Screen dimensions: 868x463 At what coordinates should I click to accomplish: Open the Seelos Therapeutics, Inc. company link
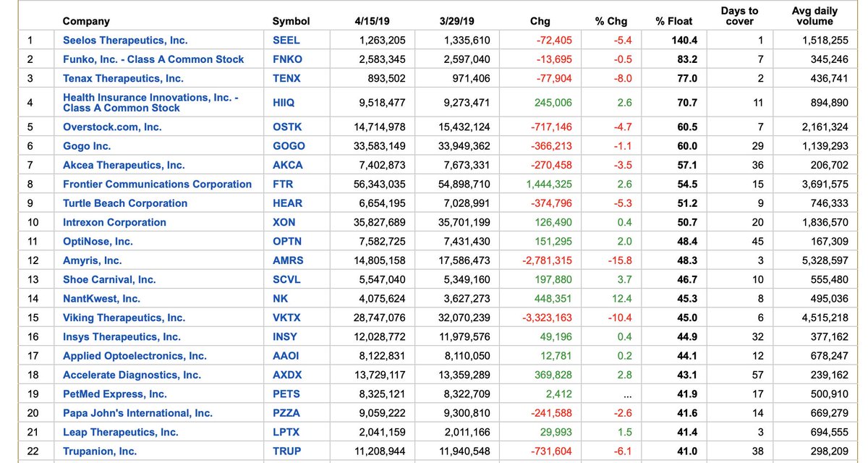coord(125,41)
